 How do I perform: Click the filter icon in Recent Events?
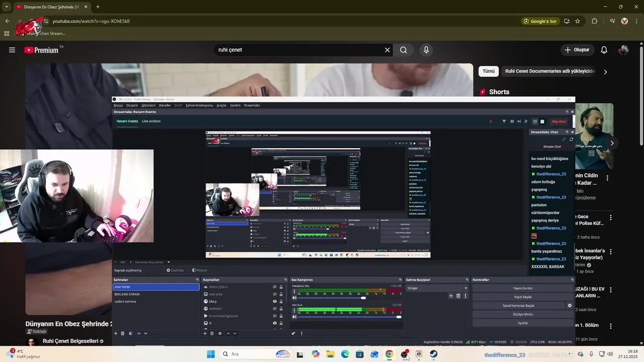click(x=504, y=121)
